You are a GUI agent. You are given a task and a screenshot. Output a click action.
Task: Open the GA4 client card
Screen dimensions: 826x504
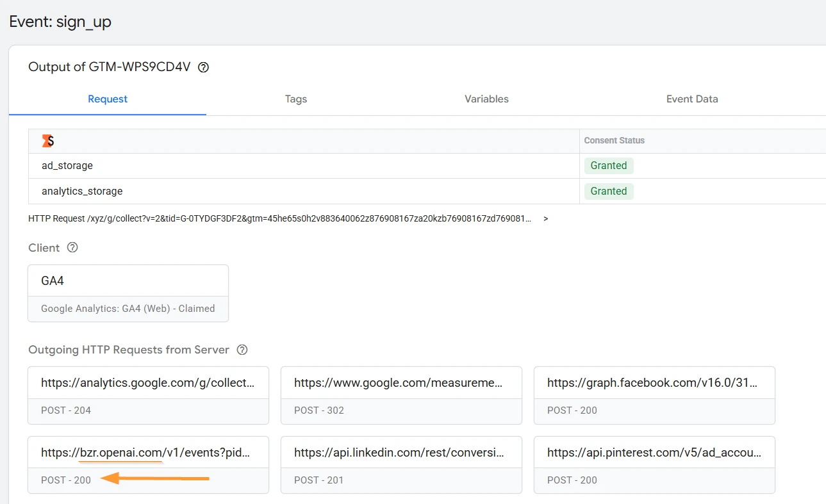[128, 293]
